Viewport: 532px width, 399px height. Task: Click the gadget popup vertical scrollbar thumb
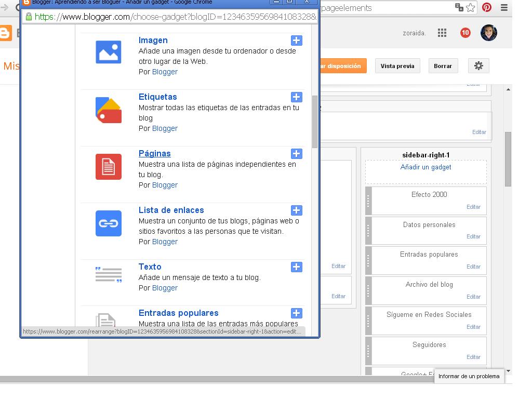tap(315, 122)
